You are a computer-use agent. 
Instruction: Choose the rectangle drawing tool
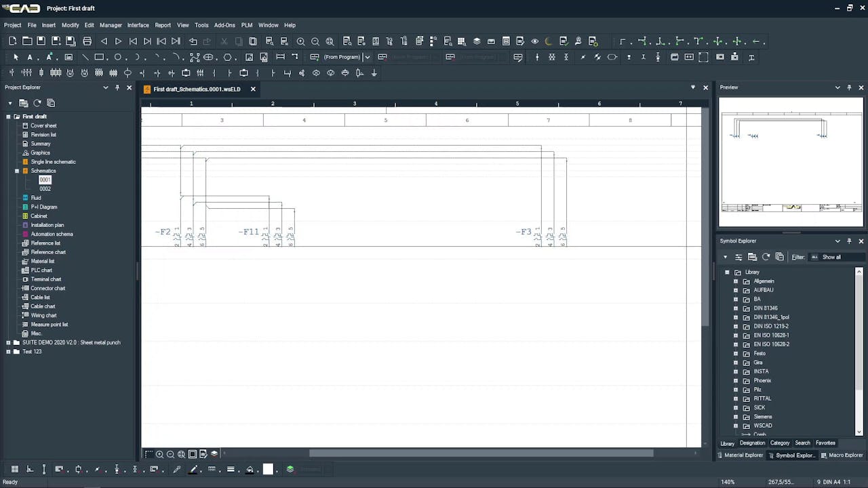tap(99, 58)
